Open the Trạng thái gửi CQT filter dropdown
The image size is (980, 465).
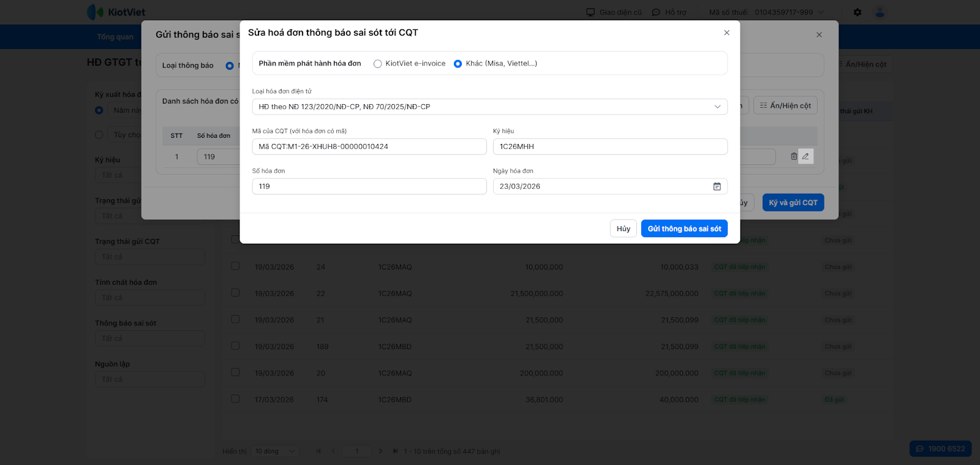(149, 257)
